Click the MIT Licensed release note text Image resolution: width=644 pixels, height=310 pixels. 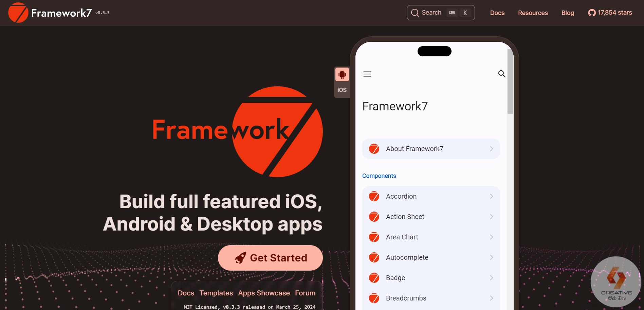(250, 307)
